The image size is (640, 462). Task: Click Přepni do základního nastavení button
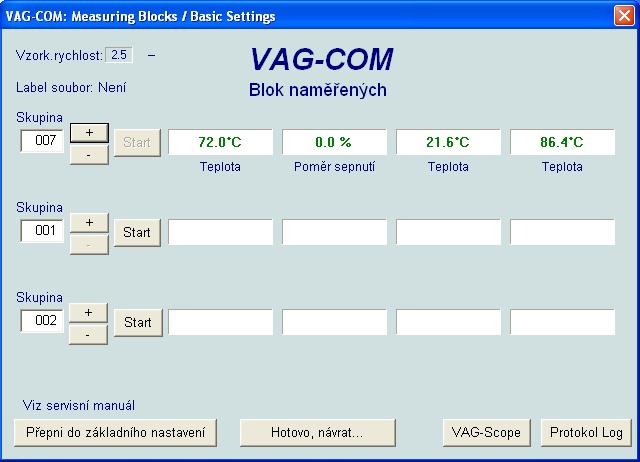(x=115, y=433)
